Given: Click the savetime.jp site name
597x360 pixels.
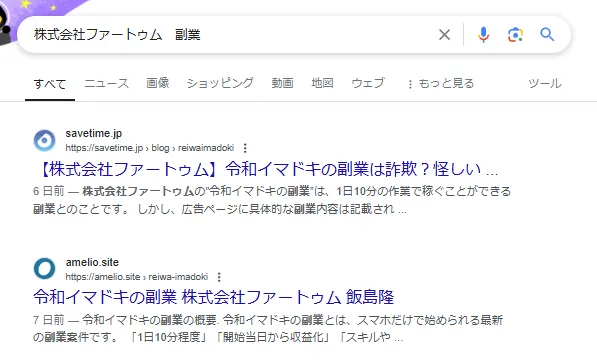Looking at the screenshot, I should coord(94,133).
